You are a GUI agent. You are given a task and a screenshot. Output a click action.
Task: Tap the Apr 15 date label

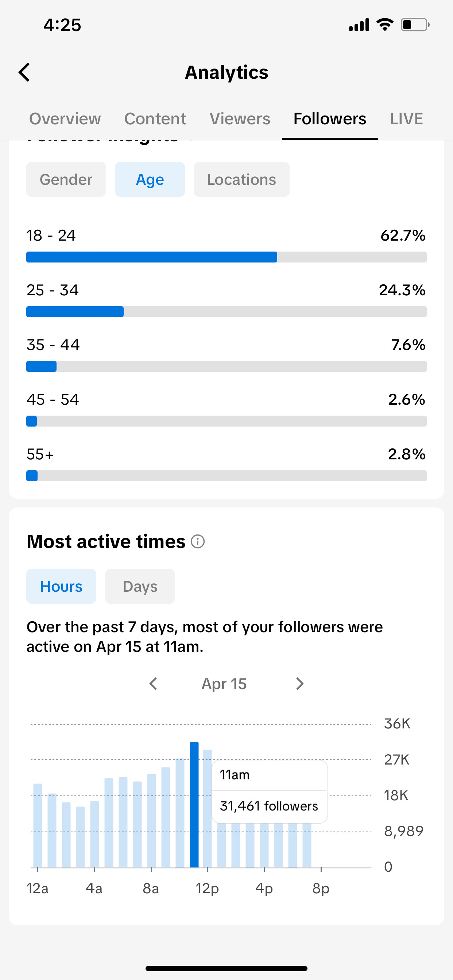coord(224,684)
